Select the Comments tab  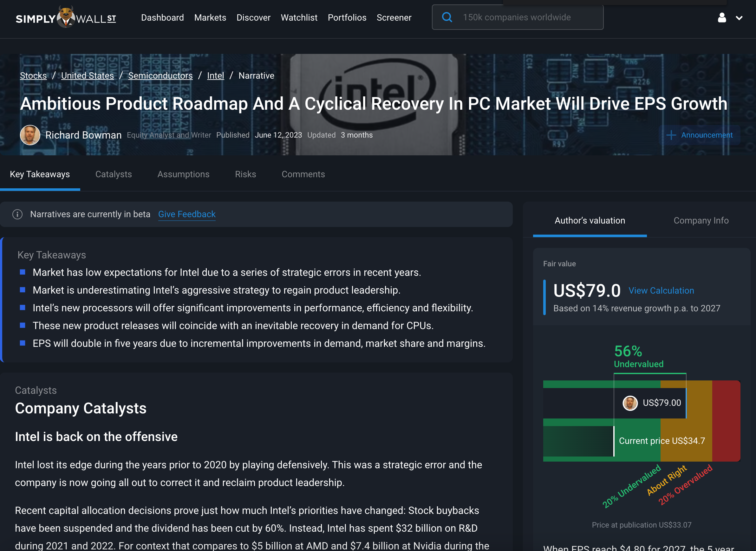pos(303,174)
